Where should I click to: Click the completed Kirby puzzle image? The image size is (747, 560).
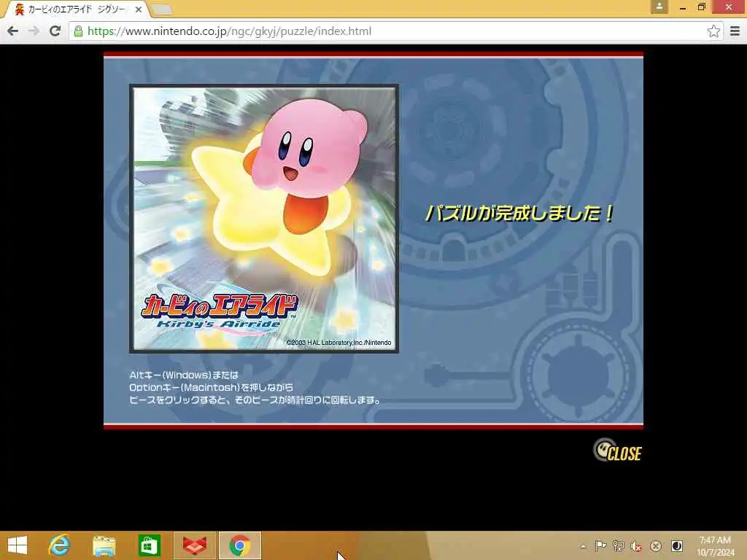pyautogui.click(x=264, y=219)
